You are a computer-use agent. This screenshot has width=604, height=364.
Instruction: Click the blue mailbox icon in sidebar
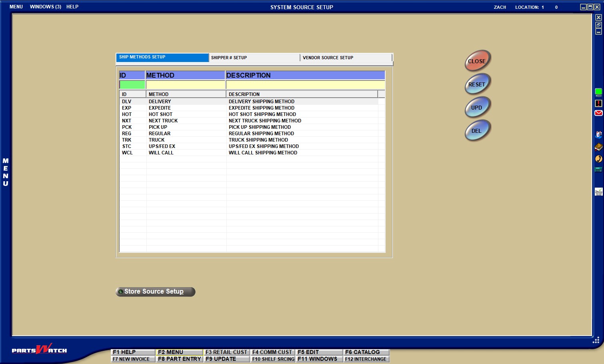(x=598, y=135)
